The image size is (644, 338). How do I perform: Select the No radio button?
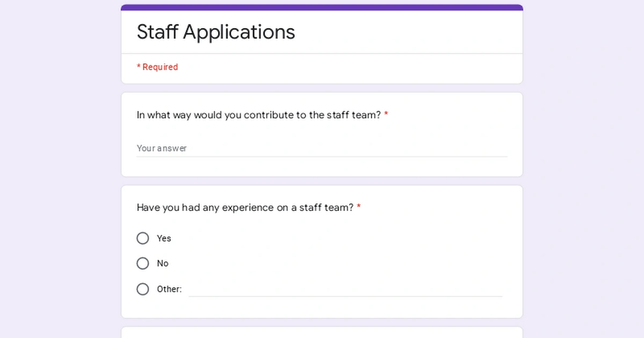pos(143,263)
